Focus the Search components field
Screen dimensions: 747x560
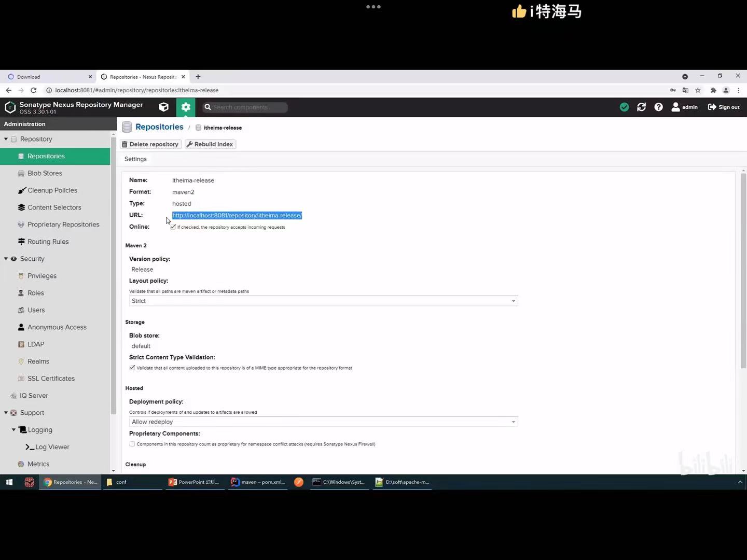click(x=245, y=107)
